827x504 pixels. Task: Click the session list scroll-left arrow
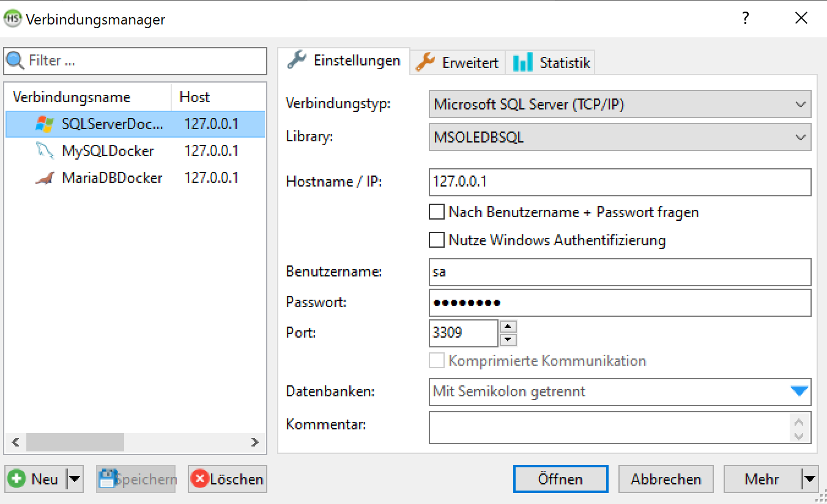point(16,442)
